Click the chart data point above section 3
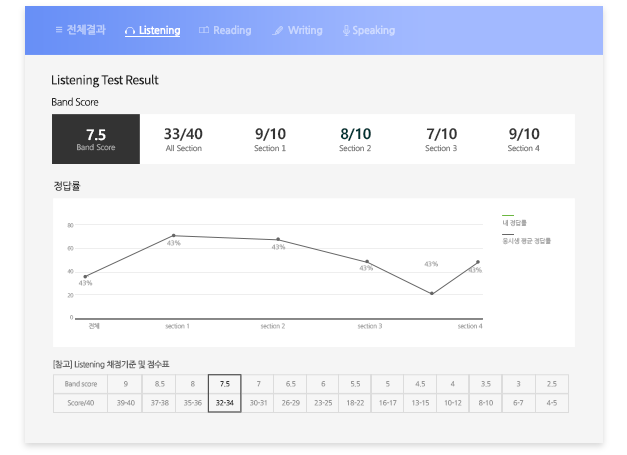Screen dimensions: 627x455 click(367, 261)
